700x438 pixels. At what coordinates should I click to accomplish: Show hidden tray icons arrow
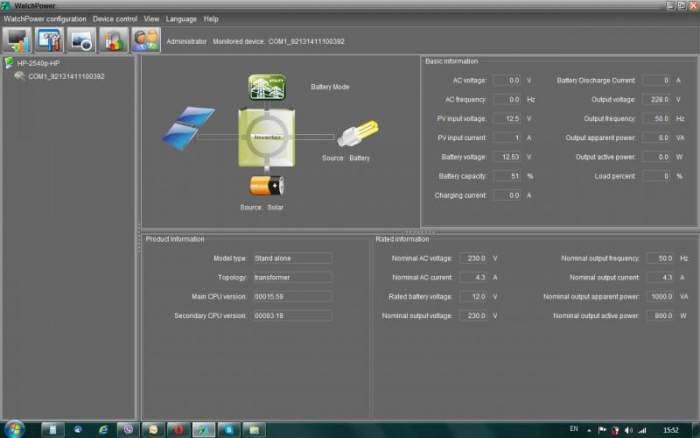589,430
